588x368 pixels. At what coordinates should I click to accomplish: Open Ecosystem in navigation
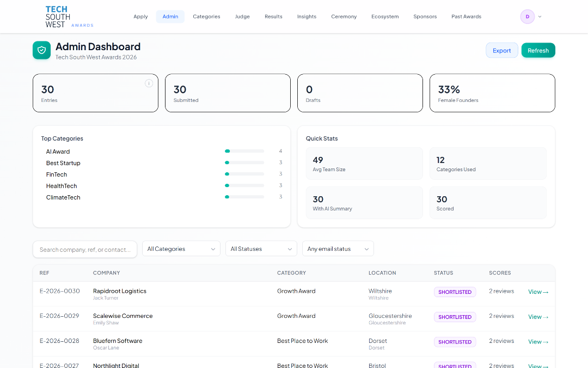click(x=385, y=16)
